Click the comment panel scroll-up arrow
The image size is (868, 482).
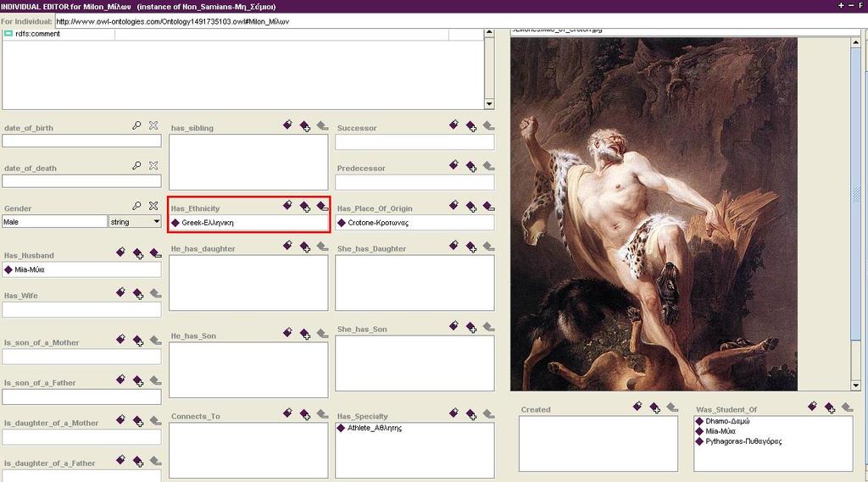(489, 33)
